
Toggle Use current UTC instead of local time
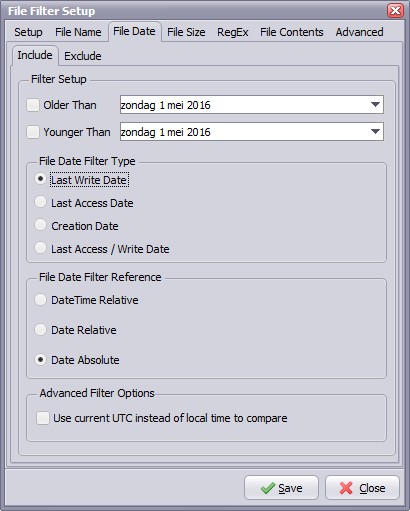point(43,418)
